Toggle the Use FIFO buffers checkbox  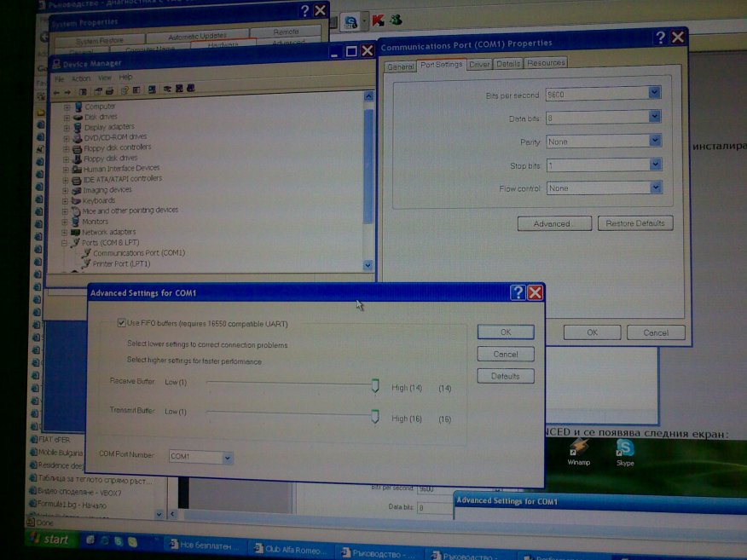pos(120,323)
